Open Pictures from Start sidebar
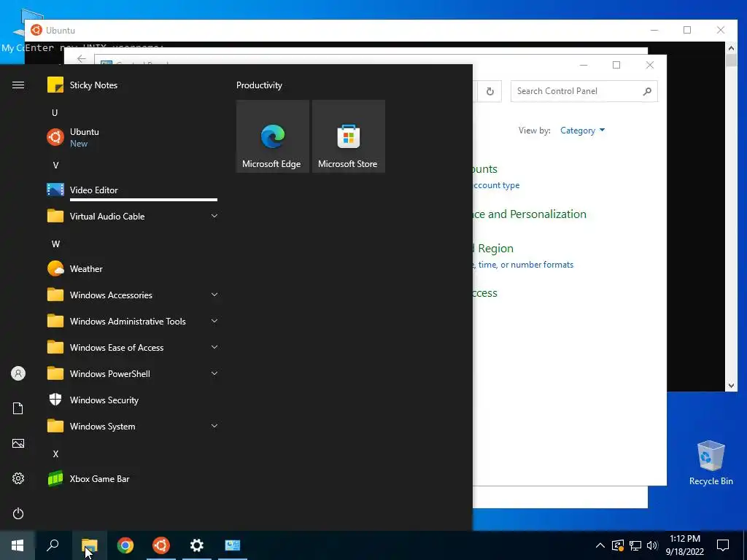The image size is (747, 560). [x=18, y=443]
